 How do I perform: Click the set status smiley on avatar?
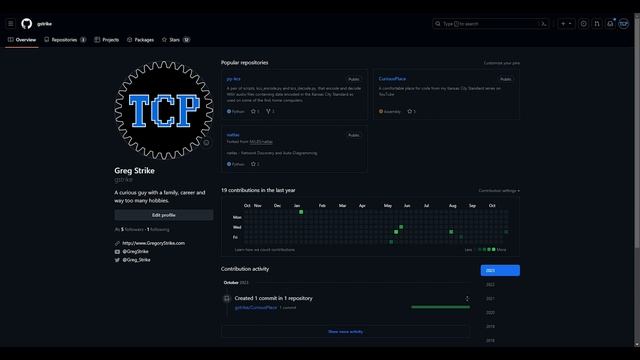206,142
